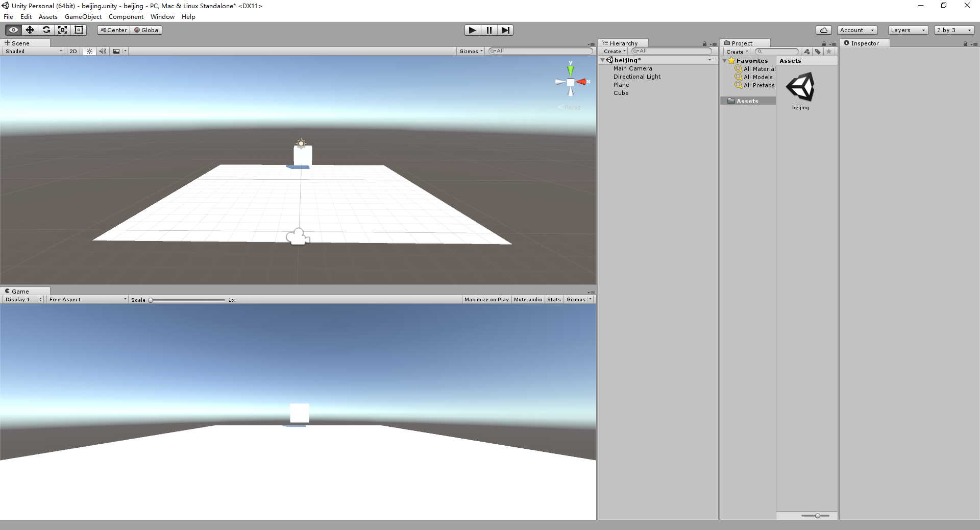Select the Cube in the Hierarchy
The height and width of the screenshot is (530, 980).
pos(621,93)
